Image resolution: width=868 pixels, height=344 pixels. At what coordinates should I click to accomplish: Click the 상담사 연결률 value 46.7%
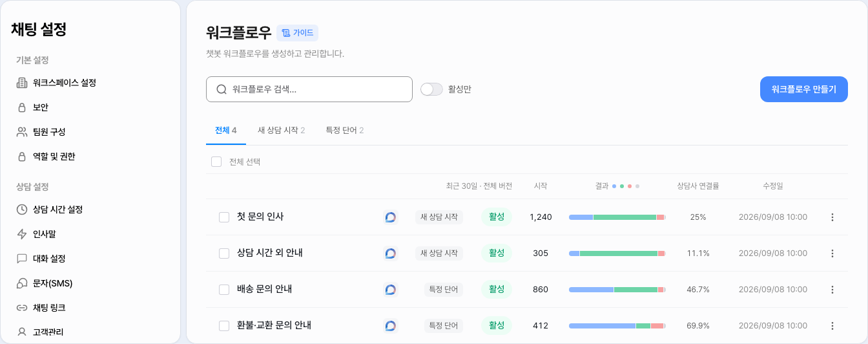click(x=698, y=290)
